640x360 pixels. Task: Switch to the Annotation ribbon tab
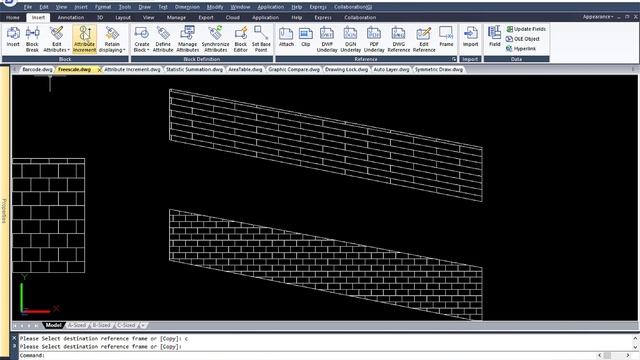tap(71, 18)
